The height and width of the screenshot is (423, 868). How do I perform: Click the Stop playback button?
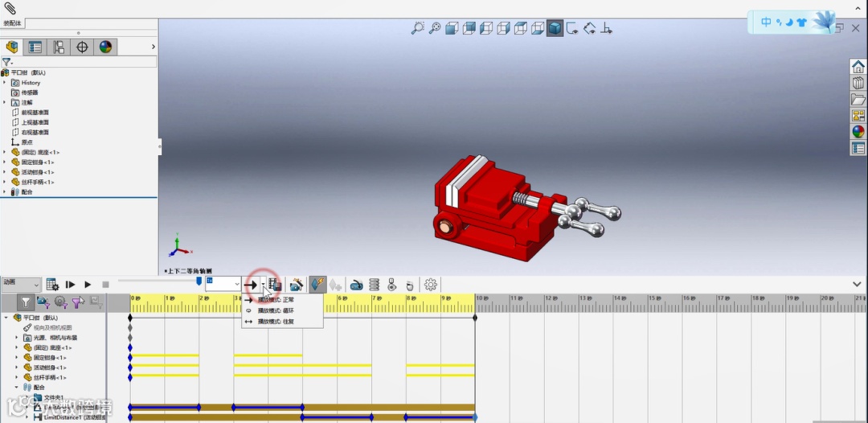(x=105, y=285)
